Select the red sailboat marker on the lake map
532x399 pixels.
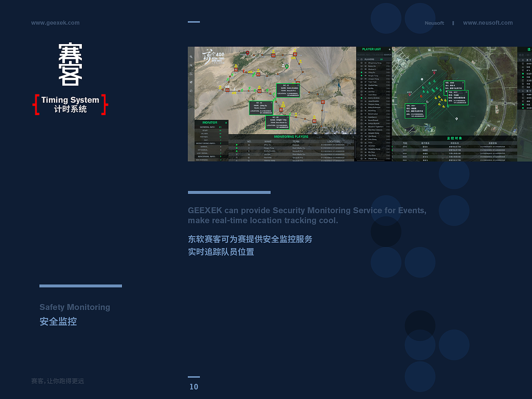pos(421,96)
